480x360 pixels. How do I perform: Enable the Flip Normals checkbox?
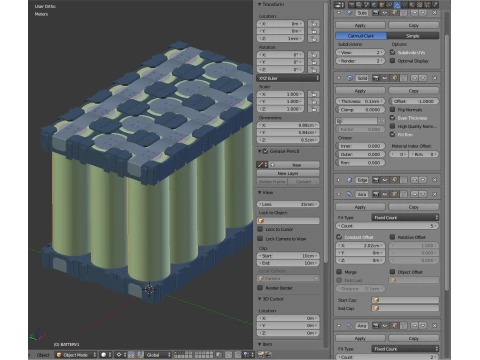point(393,109)
